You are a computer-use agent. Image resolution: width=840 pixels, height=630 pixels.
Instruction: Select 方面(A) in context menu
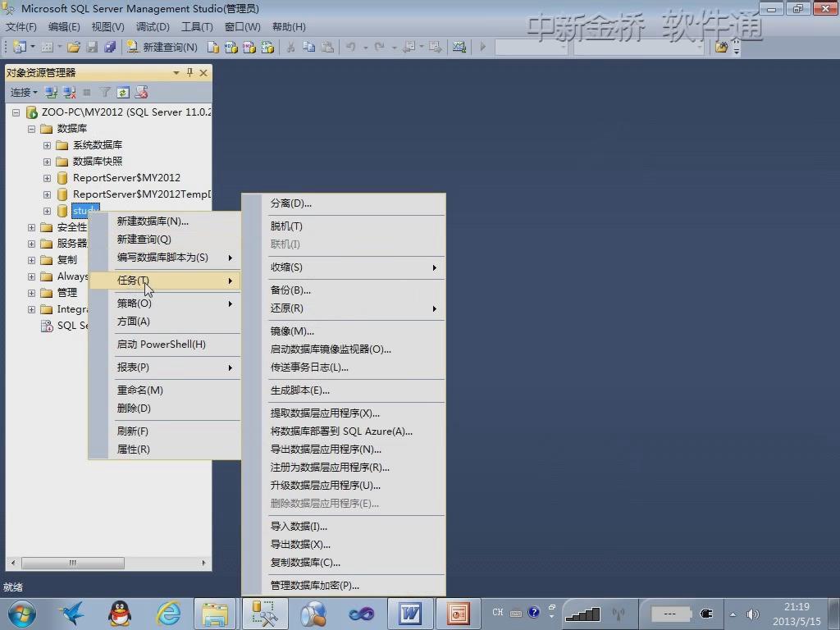pos(165,322)
